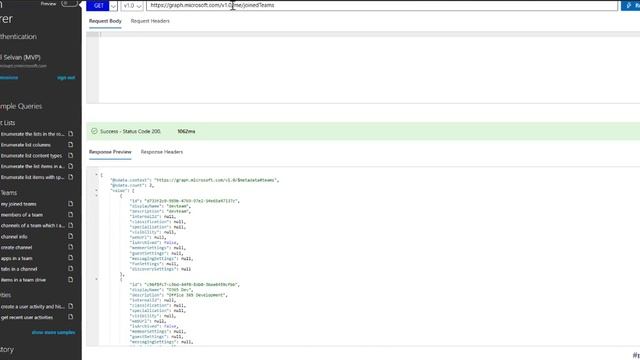The height and width of the screenshot is (360, 640).
Task: Select the 'Enumerate the lists in the' sample query
Action: click(33, 134)
